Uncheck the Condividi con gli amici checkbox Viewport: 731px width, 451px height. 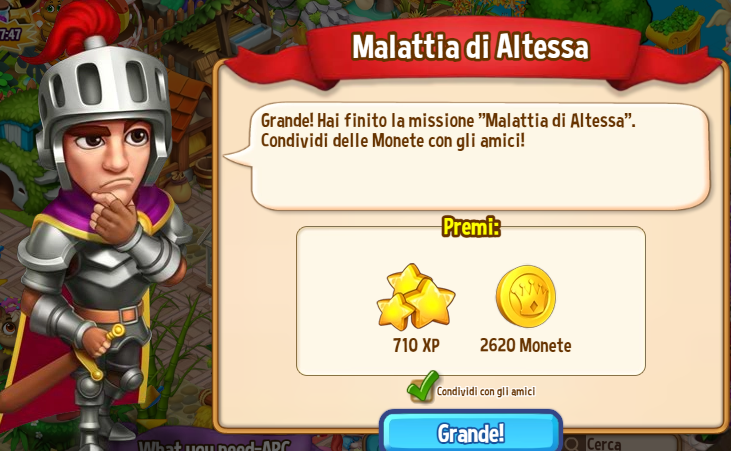click(x=422, y=387)
